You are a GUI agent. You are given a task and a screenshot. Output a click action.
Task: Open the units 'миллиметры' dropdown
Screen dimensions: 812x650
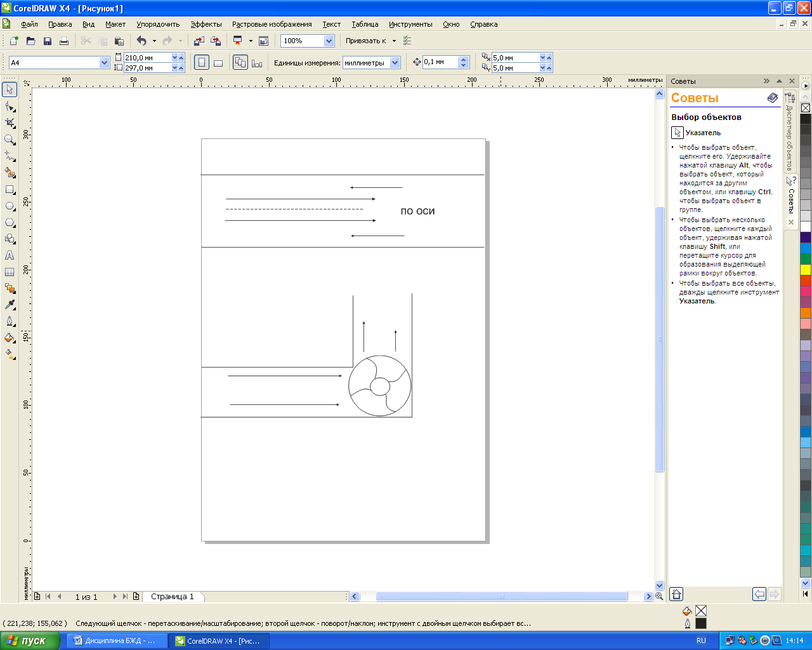pos(395,63)
